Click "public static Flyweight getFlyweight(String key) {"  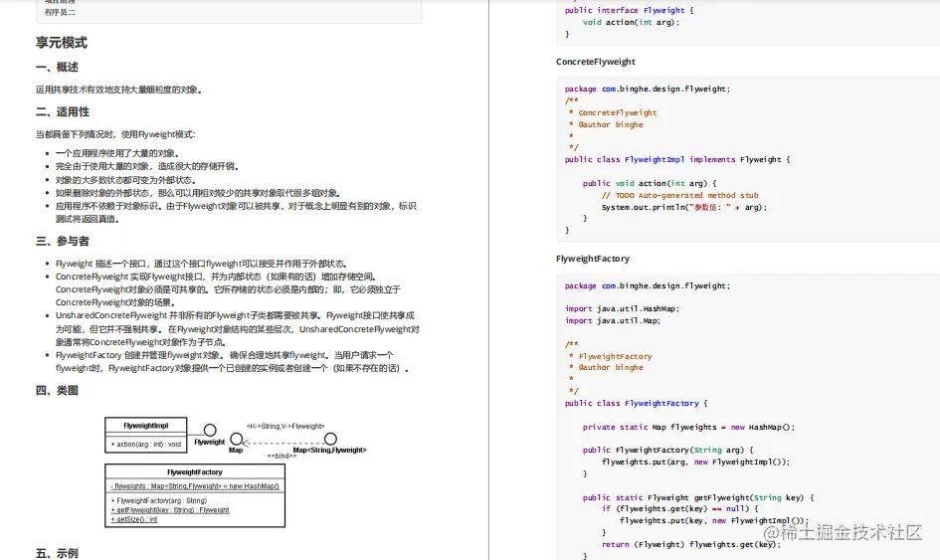click(698, 497)
